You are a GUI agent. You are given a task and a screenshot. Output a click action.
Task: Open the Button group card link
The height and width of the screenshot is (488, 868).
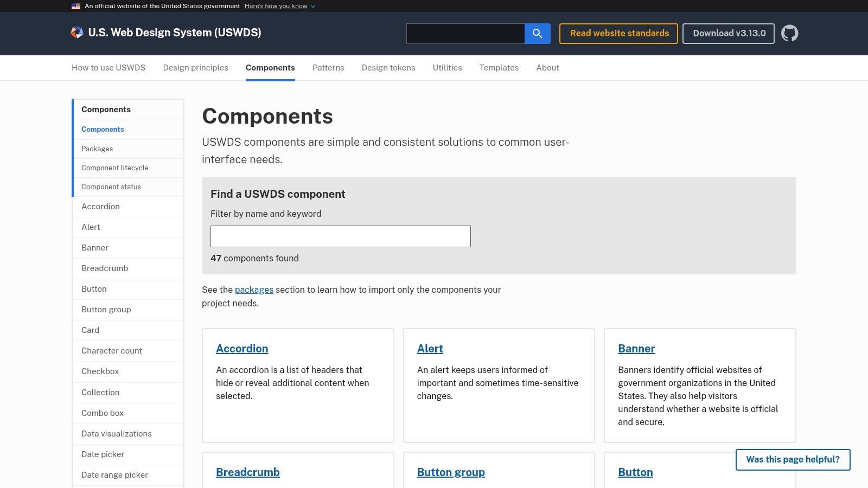[x=451, y=472]
